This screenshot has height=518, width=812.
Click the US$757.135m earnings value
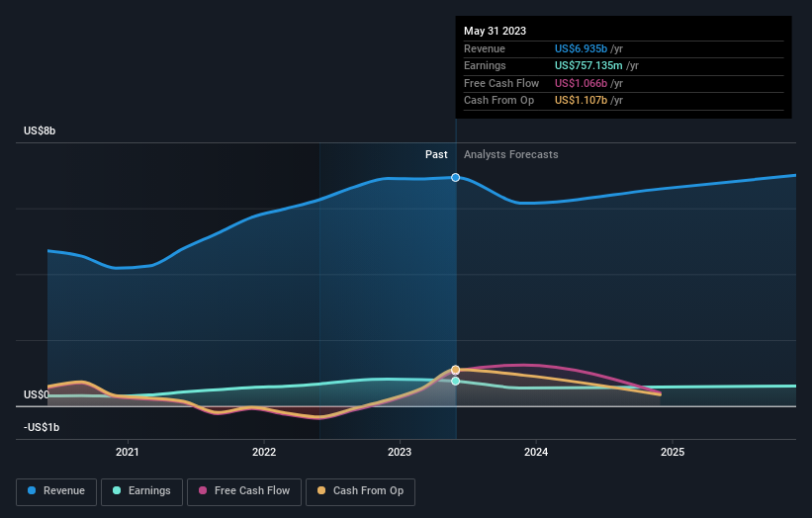tap(588, 65)
